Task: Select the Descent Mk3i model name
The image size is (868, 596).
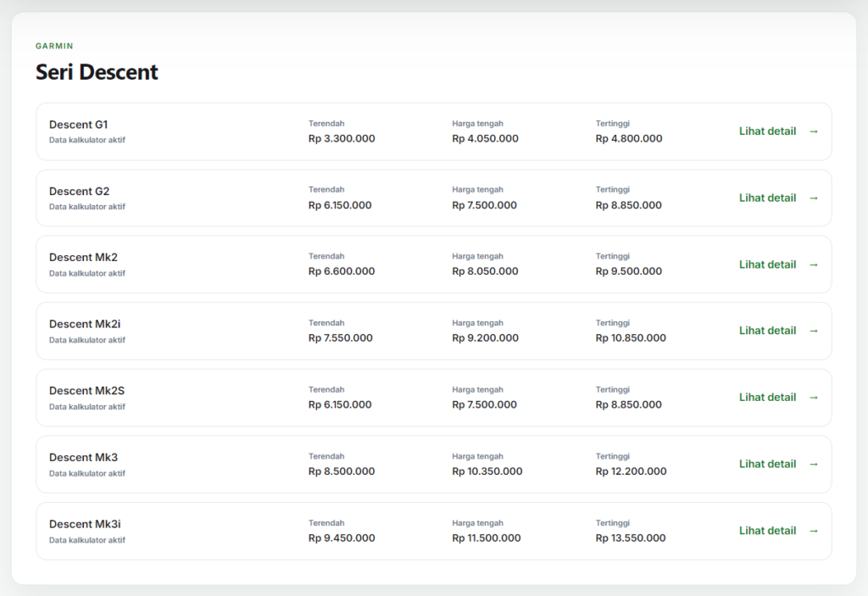Action: click(x=85, y=524)
